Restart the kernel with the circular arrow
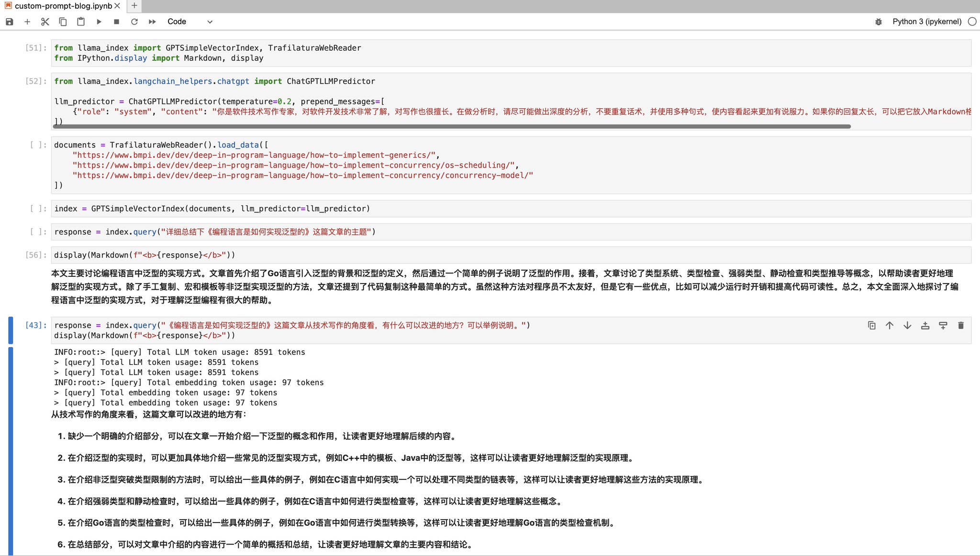980x556 pixels. tap(134, 22)
